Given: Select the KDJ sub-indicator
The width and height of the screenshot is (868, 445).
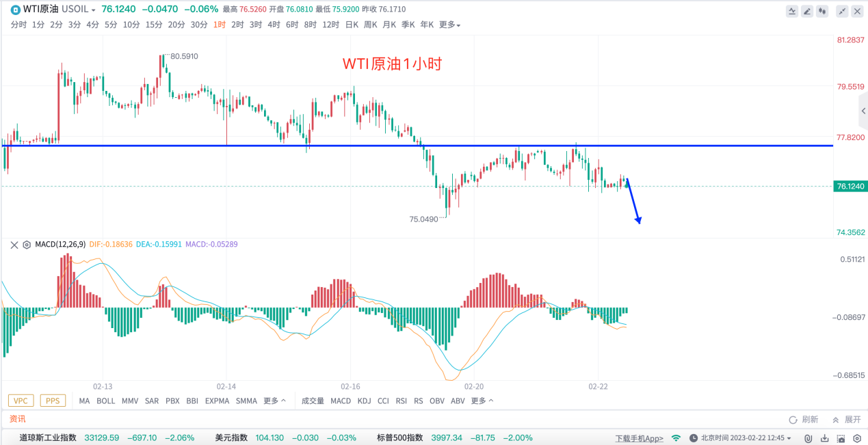Looking at the screenshot, I should point(365,401).
